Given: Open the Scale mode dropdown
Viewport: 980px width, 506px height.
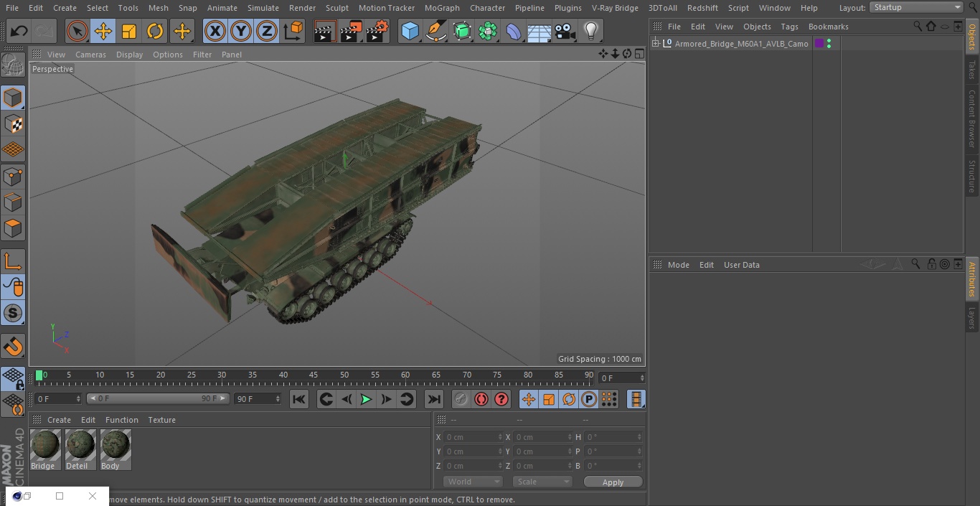Looking at the screenshot, I should (542, 482).
